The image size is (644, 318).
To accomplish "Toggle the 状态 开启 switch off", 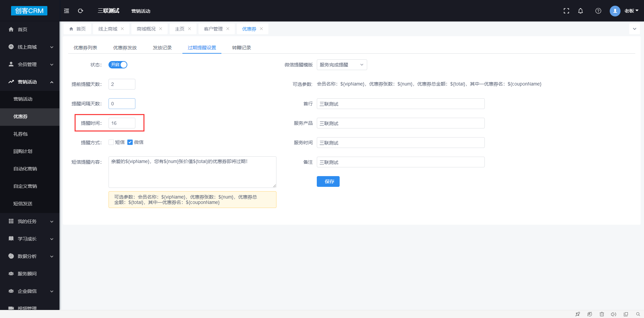I will (x=118, y=65).
